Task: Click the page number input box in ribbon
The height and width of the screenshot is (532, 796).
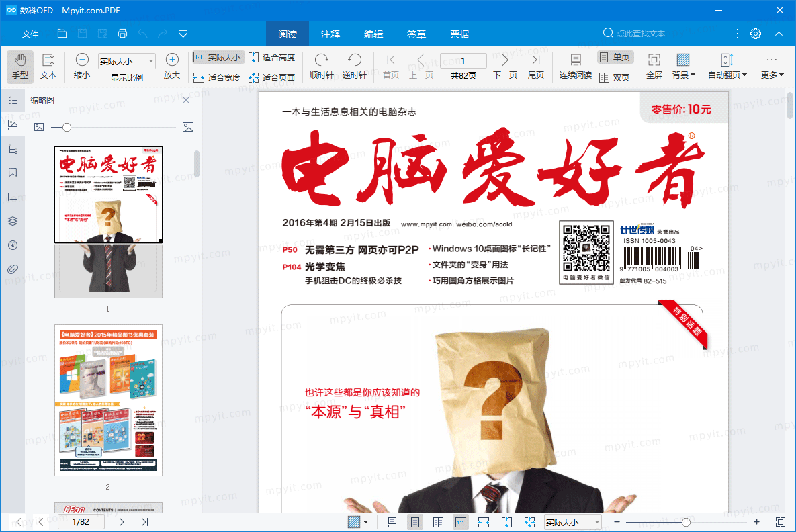Action: click(463, 60)
